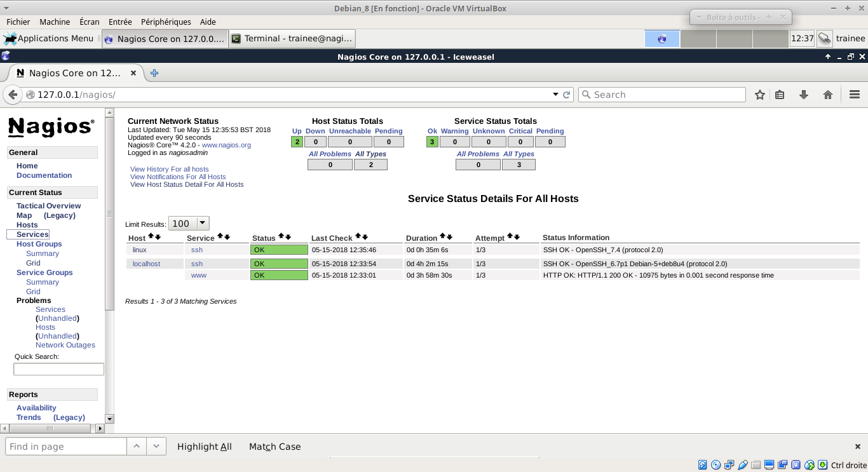Click VirtualBox keyboard capture green arrow icon
Image resolution: width=868 pixels, height=472 pixels.
tap(823, 465)
